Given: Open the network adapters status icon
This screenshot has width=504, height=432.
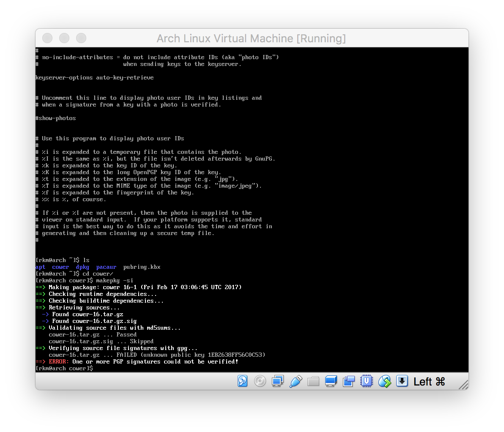Looking at the screenshot, I should [x=278, y=381].
